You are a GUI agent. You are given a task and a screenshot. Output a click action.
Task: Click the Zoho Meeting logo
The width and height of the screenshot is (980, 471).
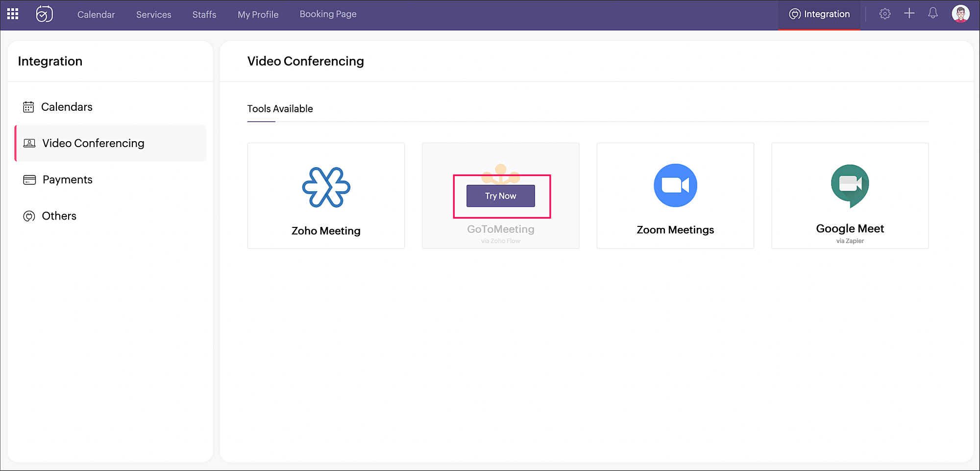(x=326, y=187)
